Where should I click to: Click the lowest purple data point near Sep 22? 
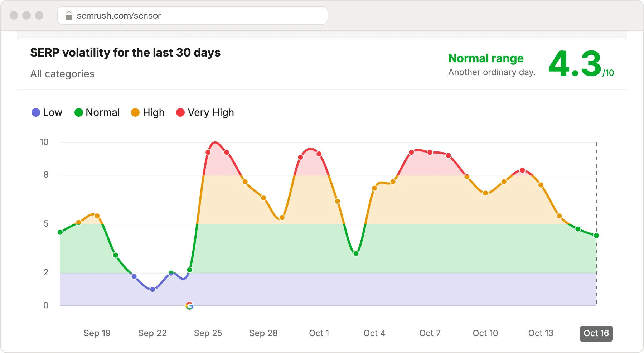[152, 289]
